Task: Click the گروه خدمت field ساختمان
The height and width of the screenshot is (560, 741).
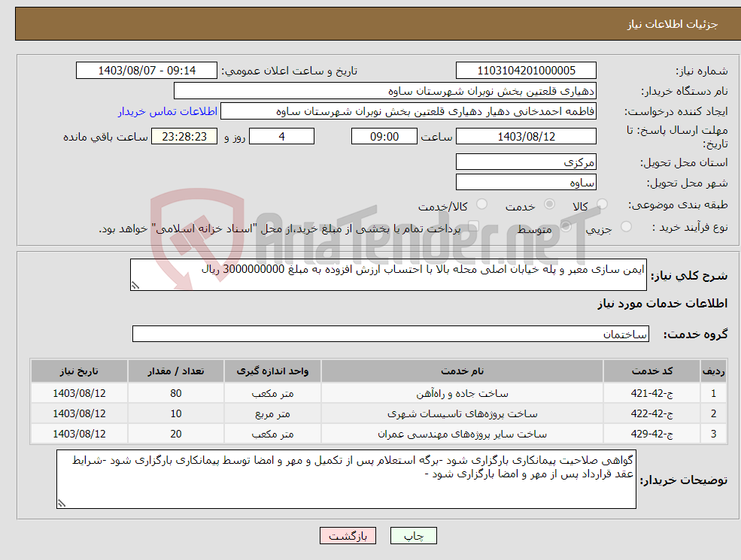Action: pos(390,334)
